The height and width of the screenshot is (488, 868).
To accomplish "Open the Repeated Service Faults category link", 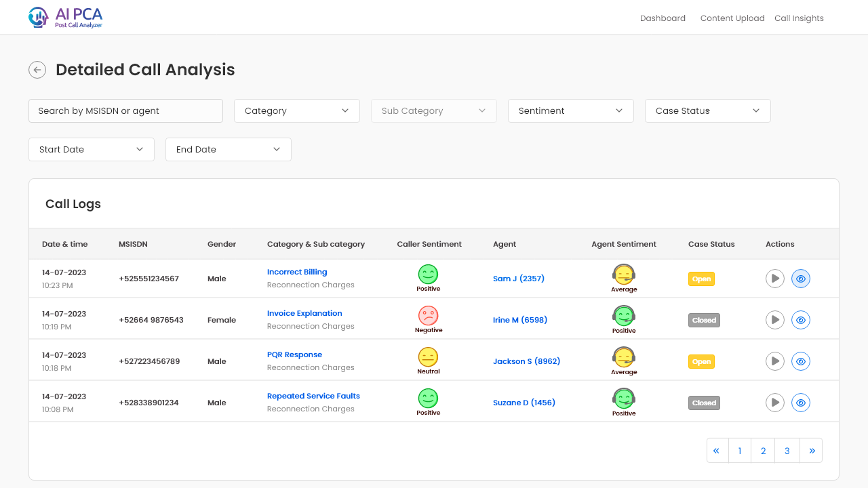I will (313, 396).
